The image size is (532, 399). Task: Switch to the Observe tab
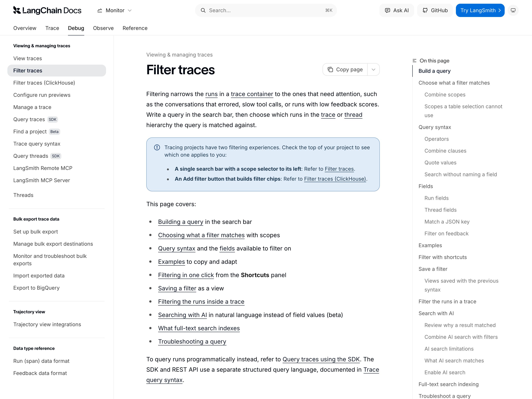tap(103, 28)
